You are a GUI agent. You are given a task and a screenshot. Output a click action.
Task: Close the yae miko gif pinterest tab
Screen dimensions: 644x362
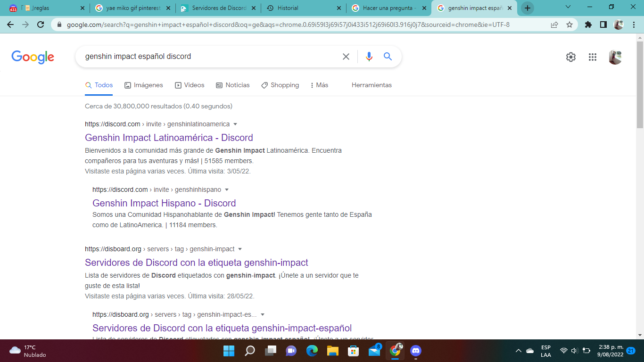[x=168, y=8]
